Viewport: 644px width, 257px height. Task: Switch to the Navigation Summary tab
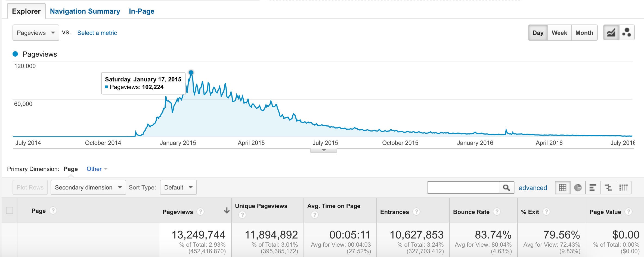click(x=85, y=11)
